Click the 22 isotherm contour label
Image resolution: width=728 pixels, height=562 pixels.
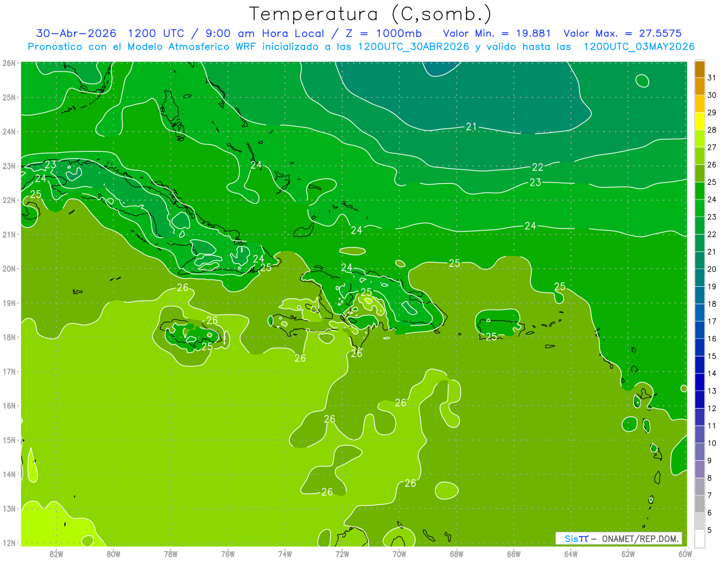[x=538, y=167]
